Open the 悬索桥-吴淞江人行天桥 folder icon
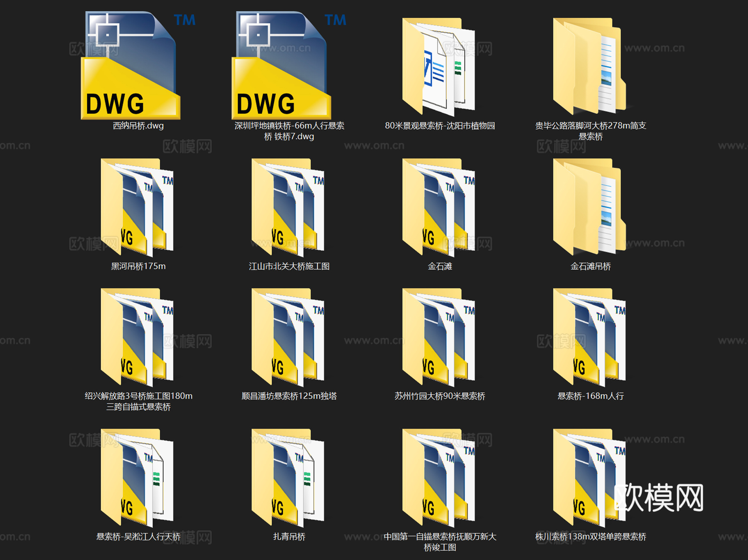 [x=137, y=477]
